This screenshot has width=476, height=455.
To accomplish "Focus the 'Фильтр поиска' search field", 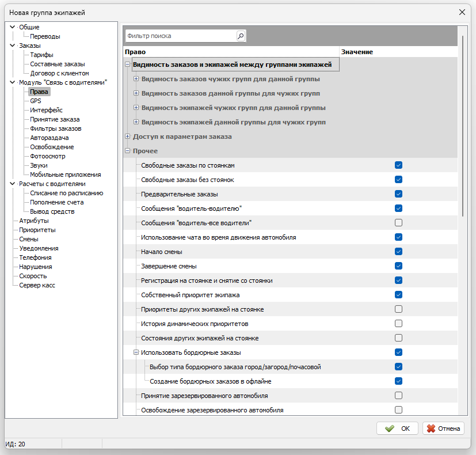I will (x=181, y=36).
